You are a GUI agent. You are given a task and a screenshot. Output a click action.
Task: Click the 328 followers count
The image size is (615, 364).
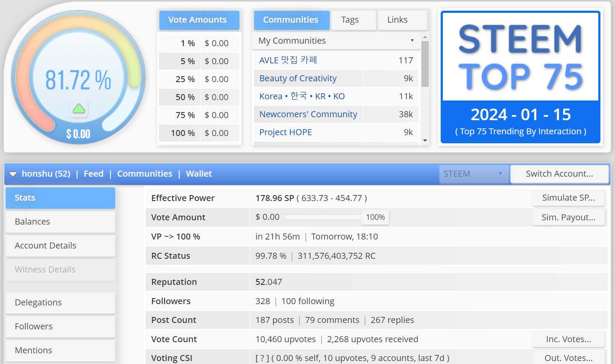(263, 301)
